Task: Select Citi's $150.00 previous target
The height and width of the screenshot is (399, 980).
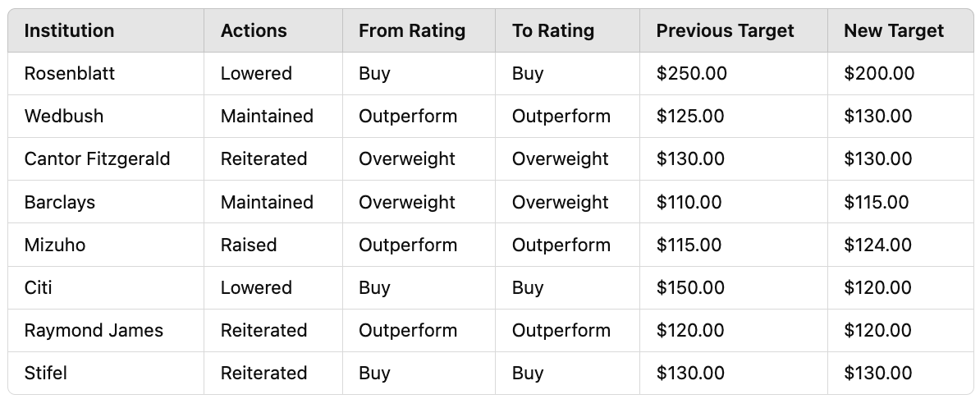Action: (x=690, y=287)
